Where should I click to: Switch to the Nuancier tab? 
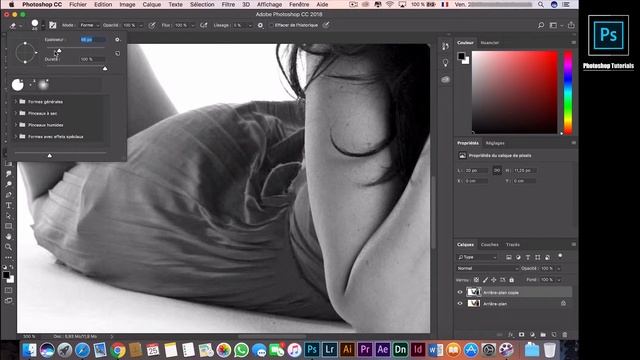pos(489,43)
